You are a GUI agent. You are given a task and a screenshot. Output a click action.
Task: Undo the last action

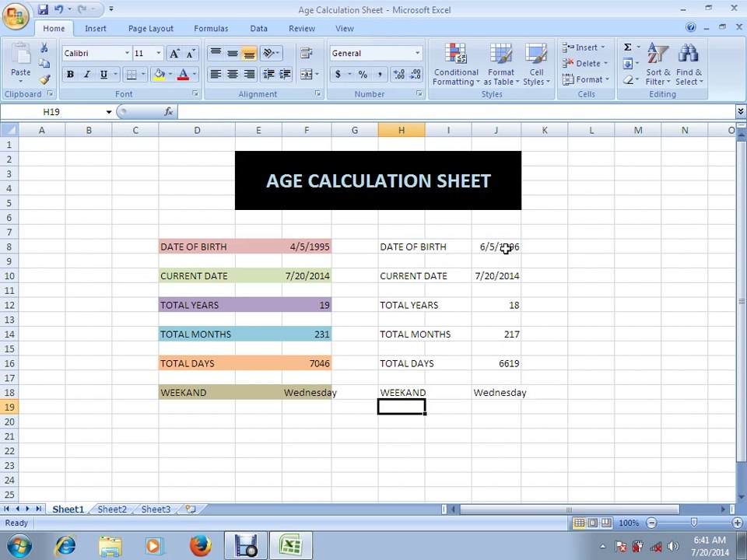[x=58, y=9]
